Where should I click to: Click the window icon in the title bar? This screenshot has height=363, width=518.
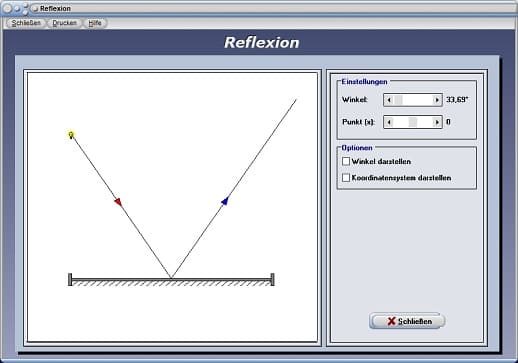(x=35, y=8)
